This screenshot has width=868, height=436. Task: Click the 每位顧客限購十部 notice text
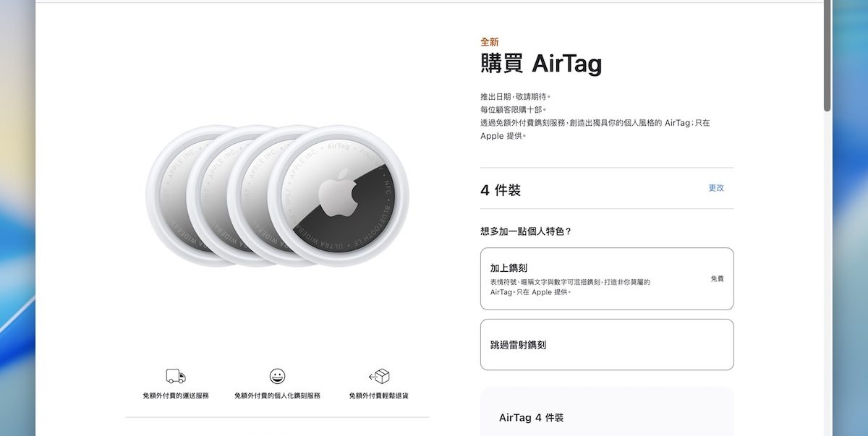514,110
